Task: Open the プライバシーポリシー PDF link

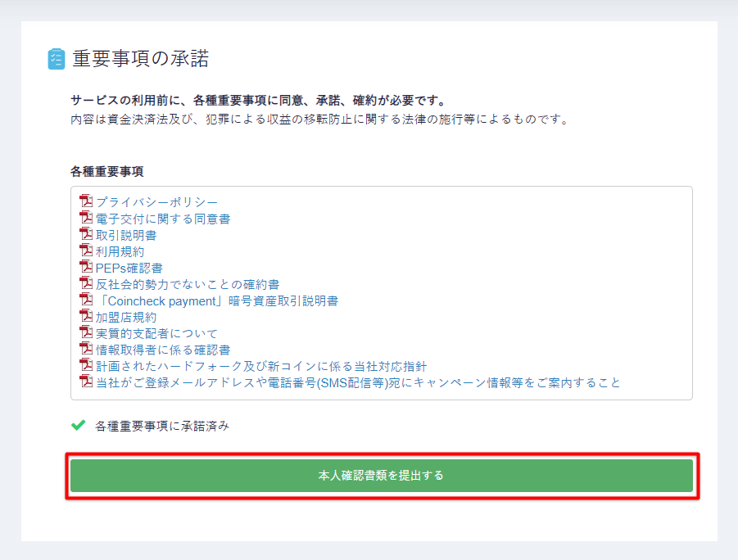Action: (x=156, y=202)
